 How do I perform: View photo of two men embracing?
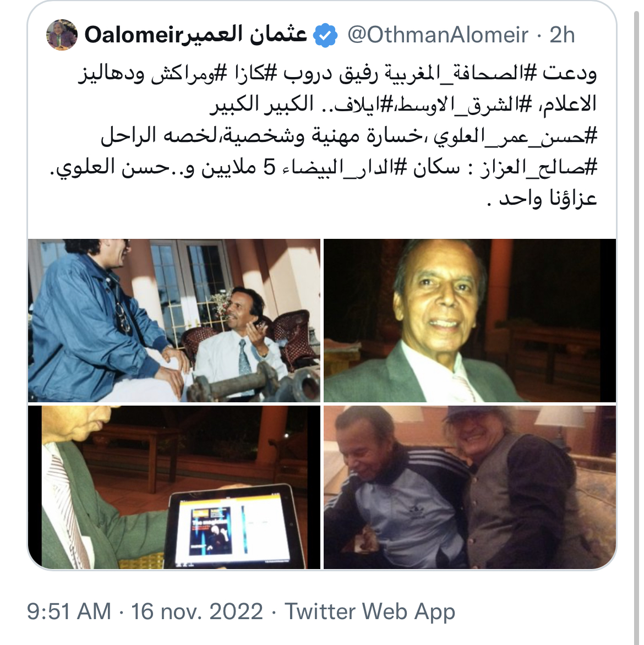point(470,487)
